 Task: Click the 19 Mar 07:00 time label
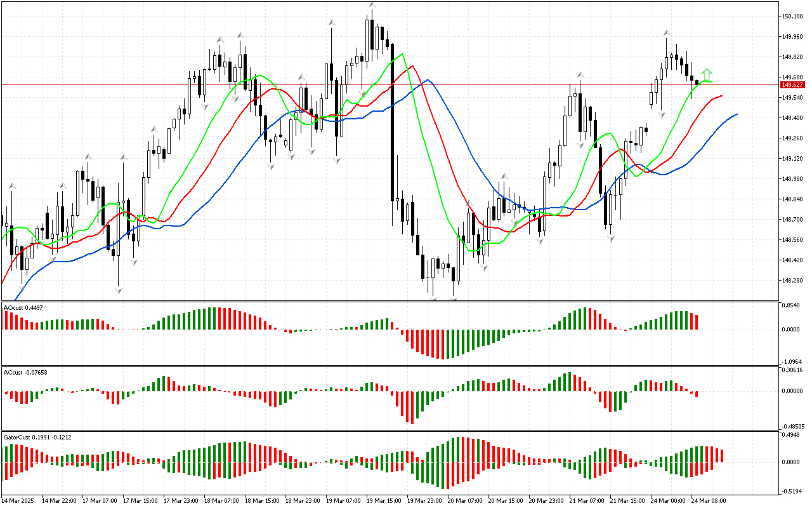(343, 501)
